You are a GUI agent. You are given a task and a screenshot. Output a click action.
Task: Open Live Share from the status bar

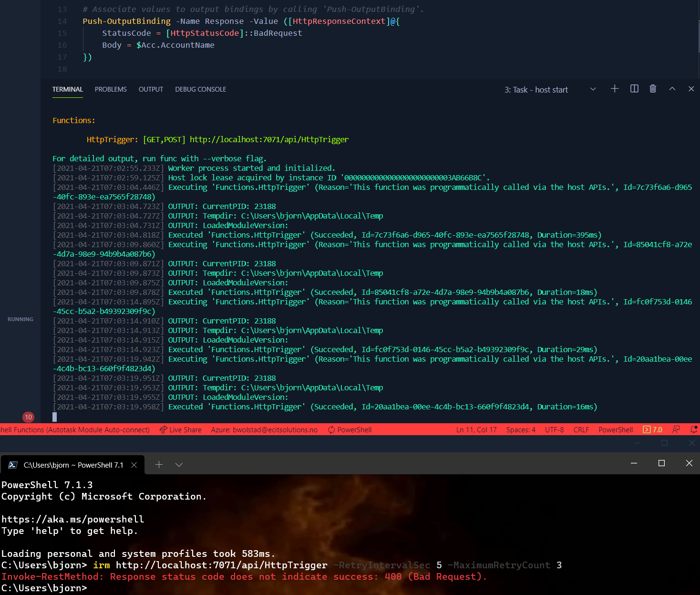tap(180, 429)
